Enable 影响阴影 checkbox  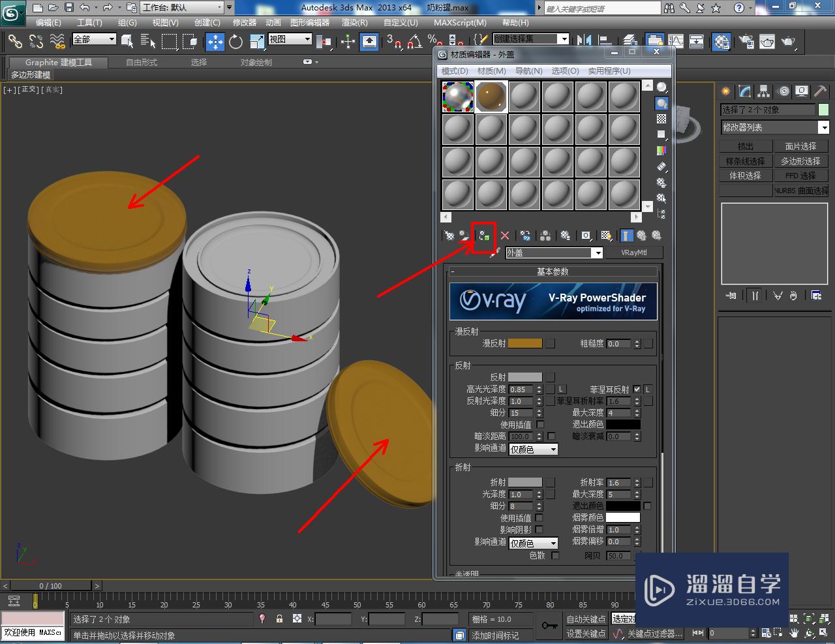coord(539,529)
